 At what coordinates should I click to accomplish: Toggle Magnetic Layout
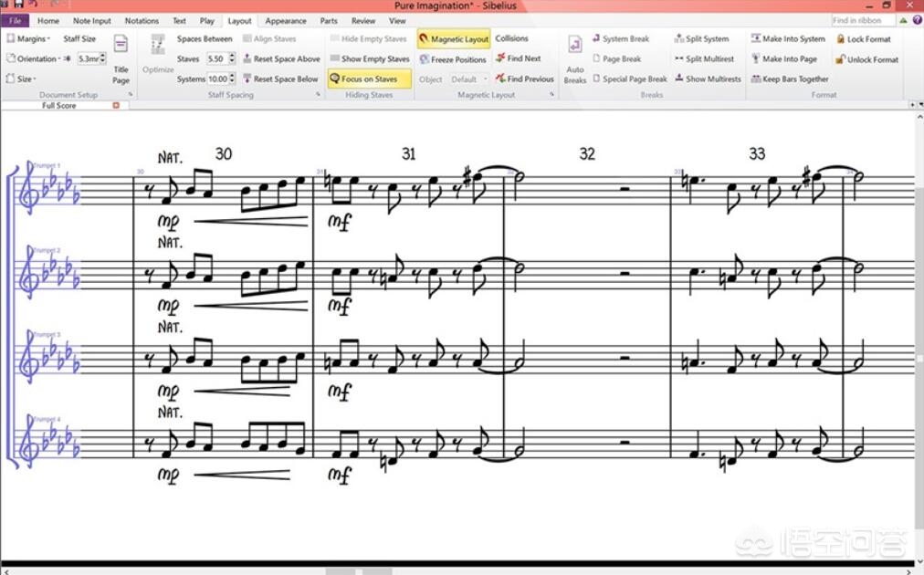[x=454, y=39]
